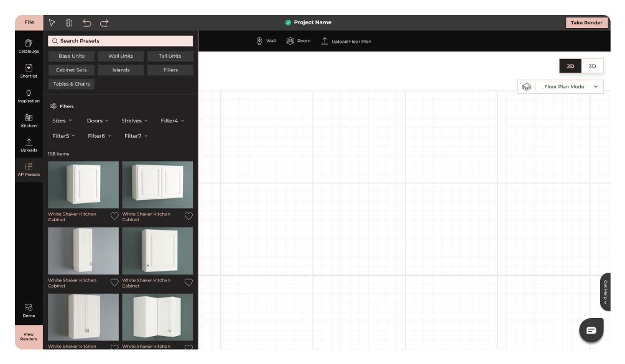Click the green project saved checkmark
Image resolution: width=625 pixels, height=364 pixels.
click(x=288, y=23)
